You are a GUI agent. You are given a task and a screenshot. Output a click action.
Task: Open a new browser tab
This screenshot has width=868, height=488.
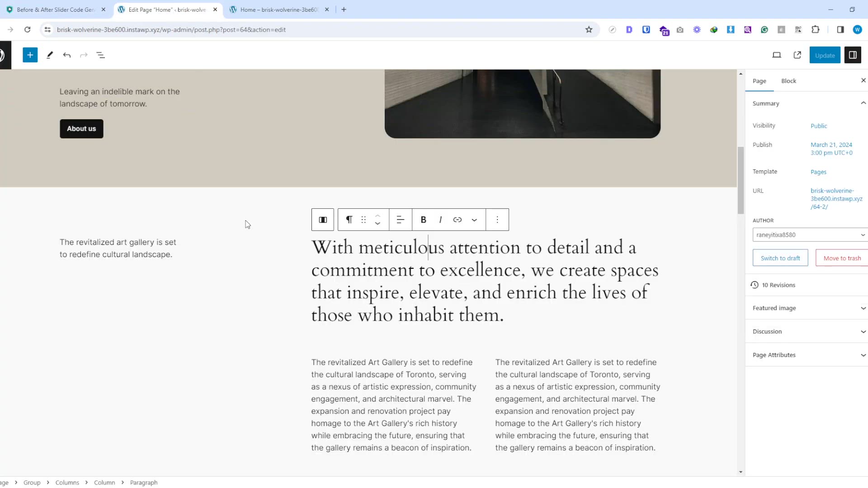[x=344, y=9]
